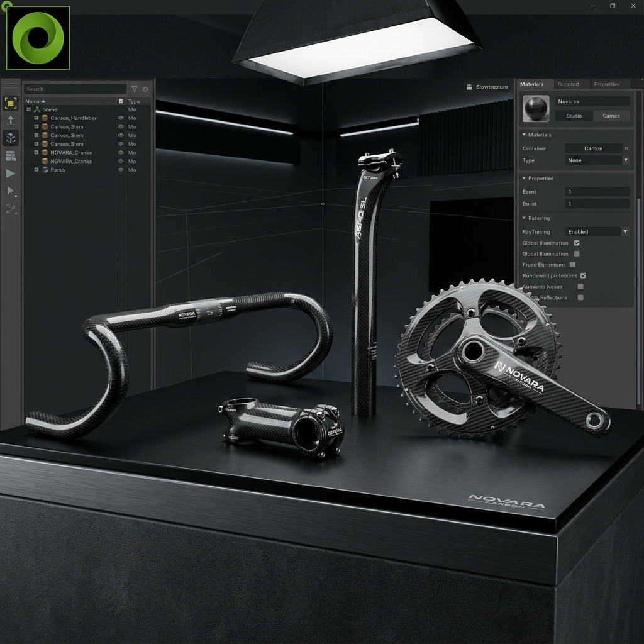The width and height of the screenshot is (644, 644).
Task: Click the Search field in scene panel
Action: pos(75,89)
